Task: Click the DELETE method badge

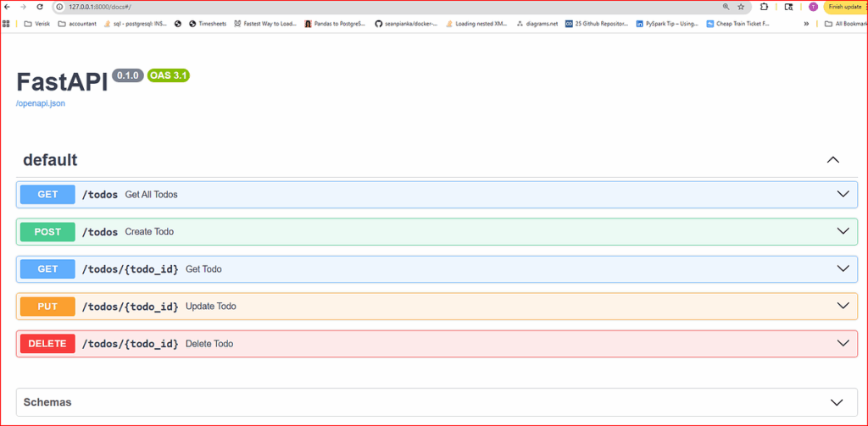Action: coord(47,344)
